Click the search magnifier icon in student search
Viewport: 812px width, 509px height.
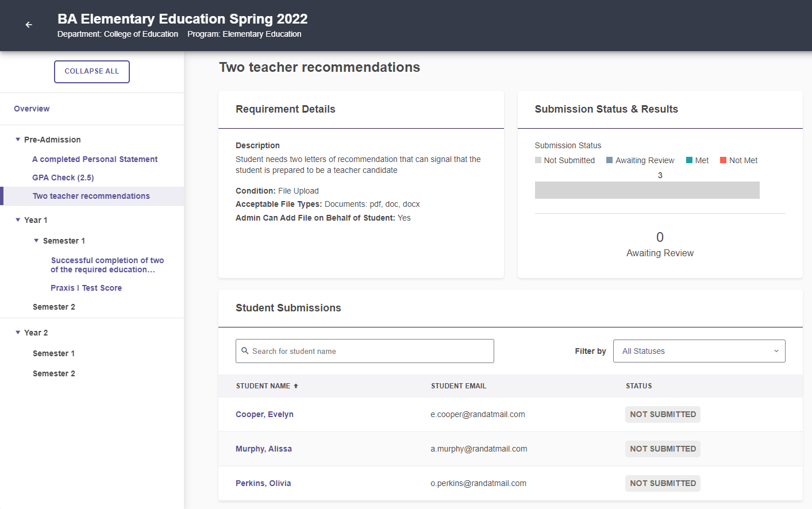[245, 351]
